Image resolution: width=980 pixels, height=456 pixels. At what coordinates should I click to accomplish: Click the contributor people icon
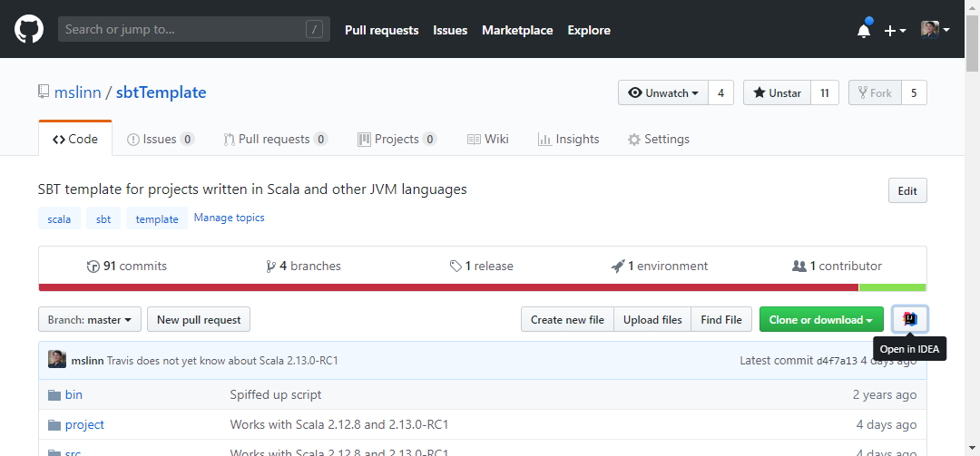(x=799, y=267)
